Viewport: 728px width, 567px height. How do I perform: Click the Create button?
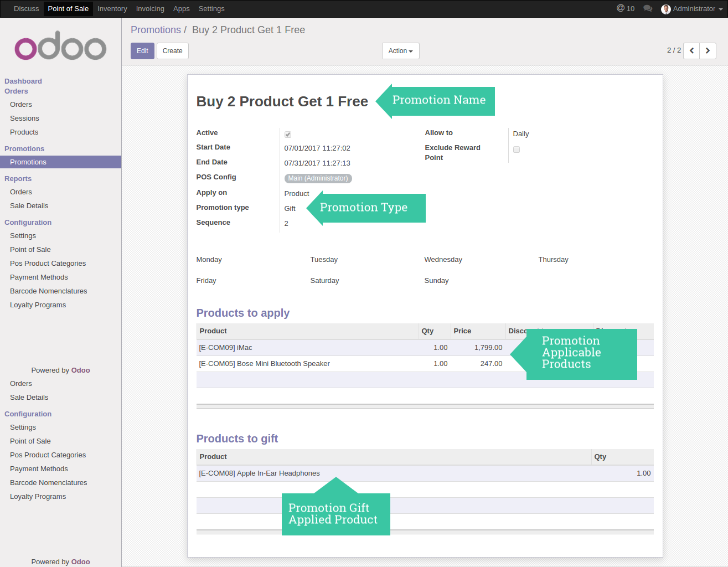click(x=173, y=51)
